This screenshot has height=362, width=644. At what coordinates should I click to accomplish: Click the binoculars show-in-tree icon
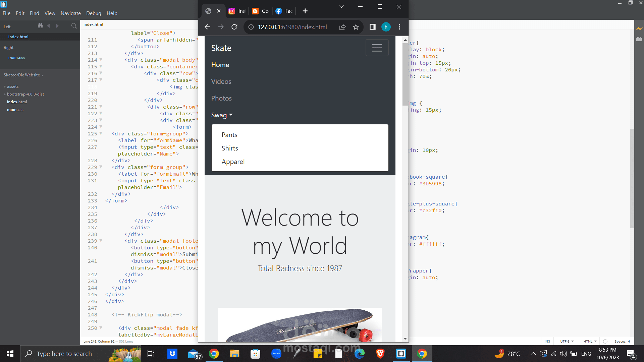[40, 26]
